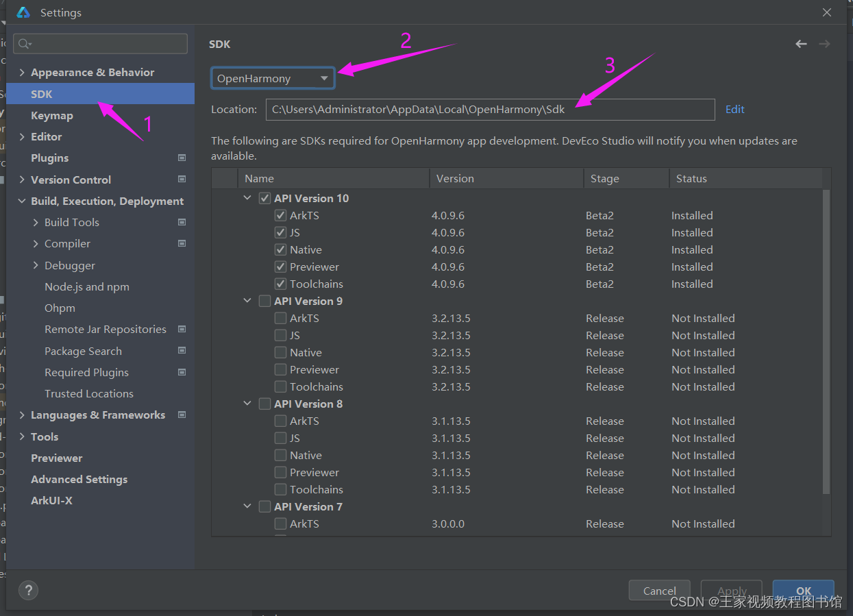Click the project-level icon beside Version Control
The image size is (853, 616).
pos(182,180)
